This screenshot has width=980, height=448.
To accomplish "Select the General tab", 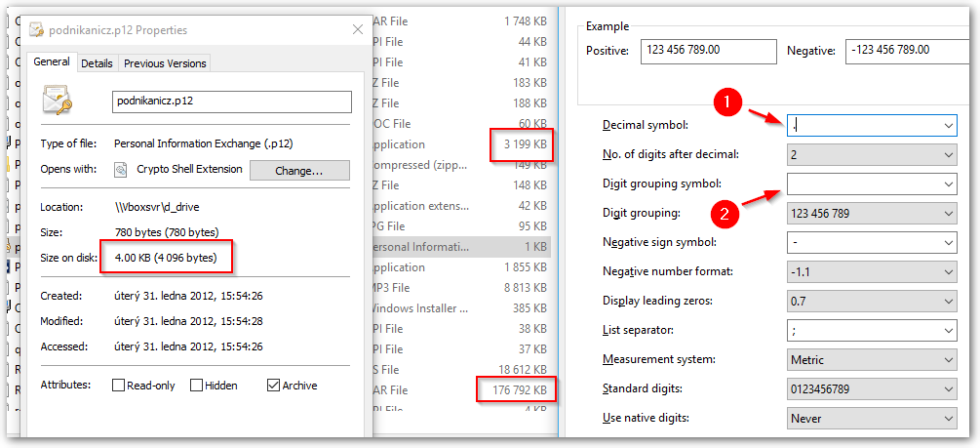I will [52, 61].
